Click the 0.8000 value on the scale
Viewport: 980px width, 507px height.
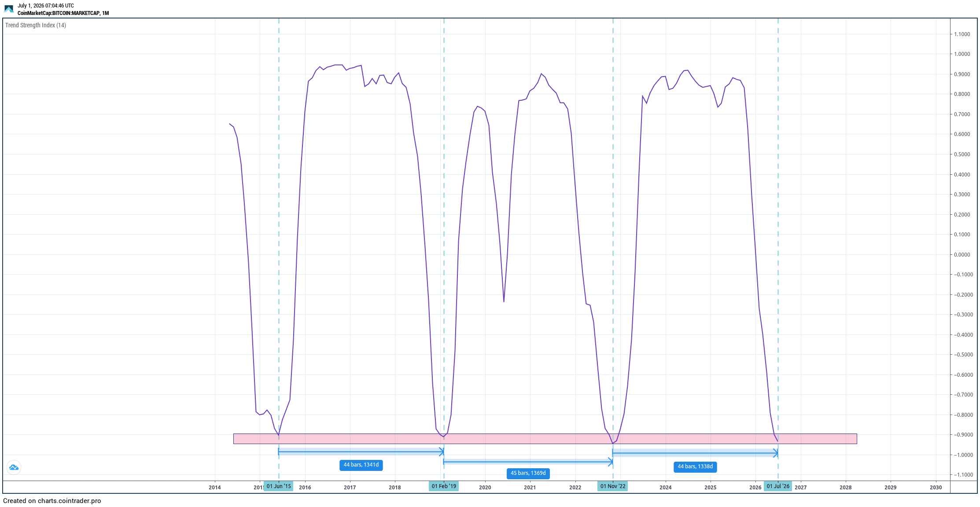coord(962,94)
